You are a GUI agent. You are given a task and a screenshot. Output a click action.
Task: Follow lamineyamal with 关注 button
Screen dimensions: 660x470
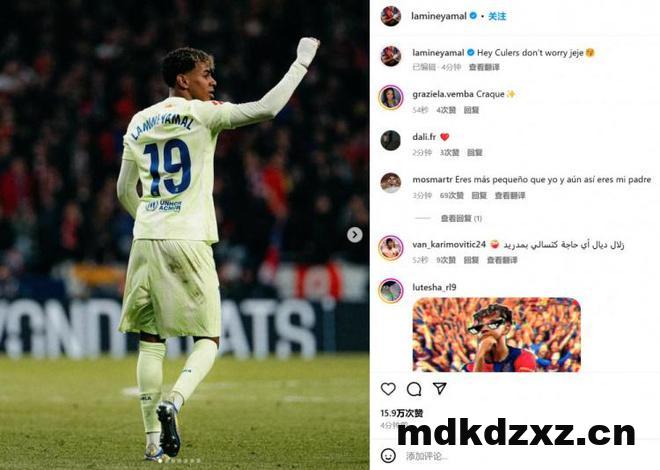pyautogui.click(x=497, y=16)
